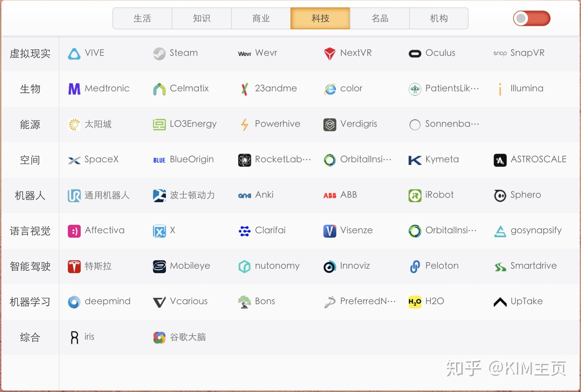Select the pink Affectiva icon
This screenshot has height=392, width=581.
point(74,231)
